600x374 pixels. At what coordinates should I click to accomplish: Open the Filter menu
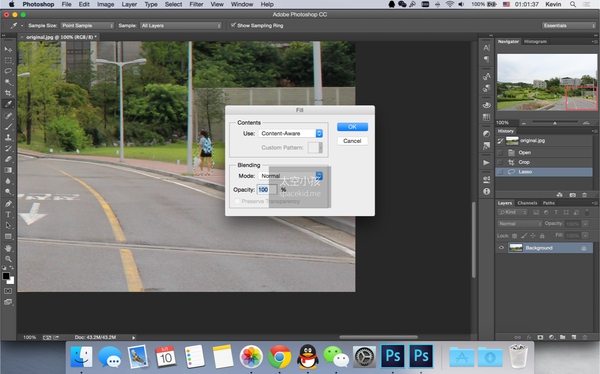point(196,4)
